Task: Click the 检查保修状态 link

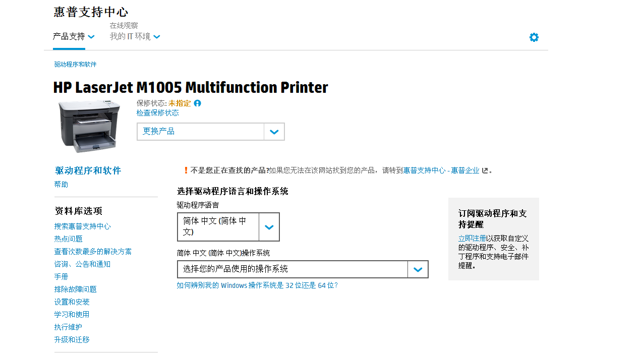Action: pos(158,113)
